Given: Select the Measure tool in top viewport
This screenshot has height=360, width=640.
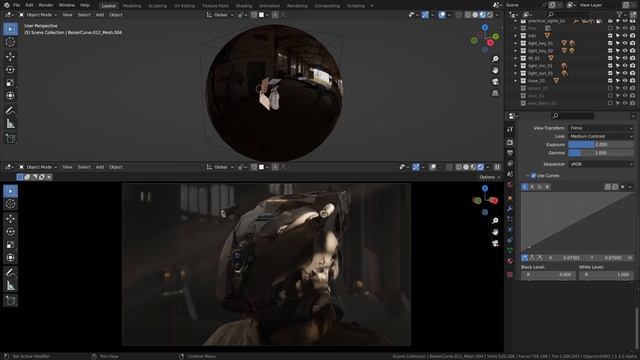Looking at the screenshot, I should pos(10,124).
